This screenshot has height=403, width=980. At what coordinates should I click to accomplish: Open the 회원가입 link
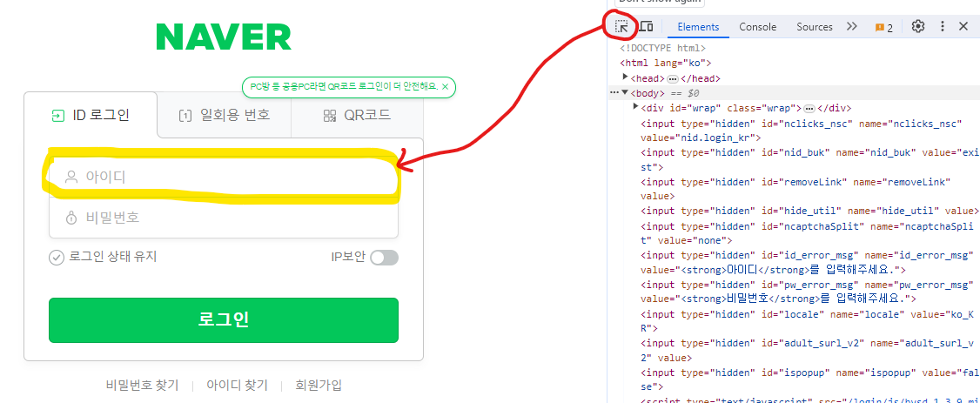(319, 385)
